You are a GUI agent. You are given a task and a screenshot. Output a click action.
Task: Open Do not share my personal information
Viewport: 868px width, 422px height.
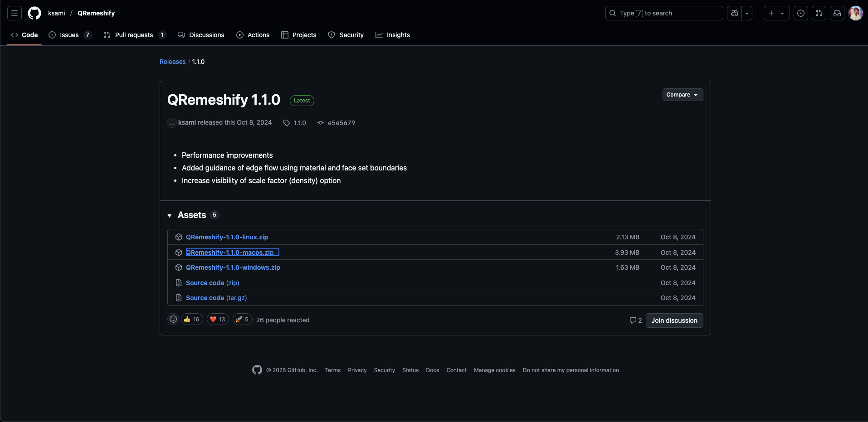571,370
